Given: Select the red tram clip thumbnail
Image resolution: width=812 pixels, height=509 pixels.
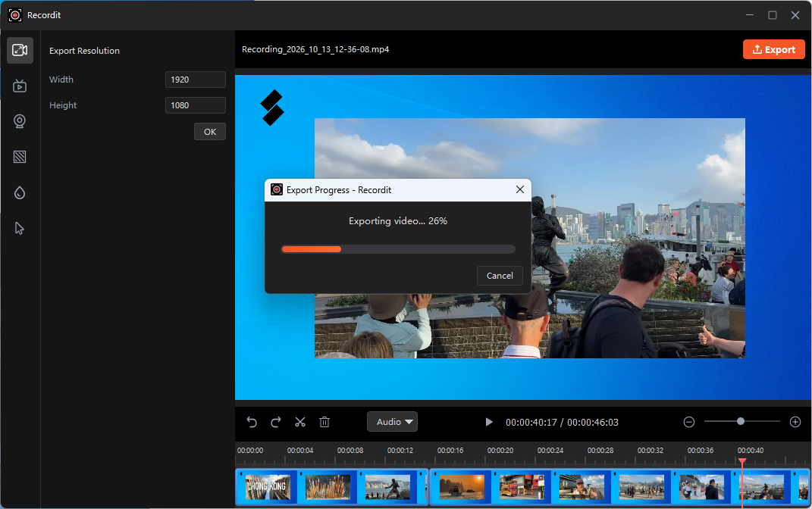Looking at the screenshot, I should pos(522,487).
